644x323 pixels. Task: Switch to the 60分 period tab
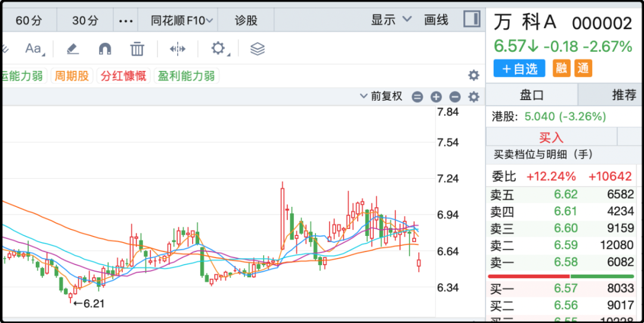point(29,20)
